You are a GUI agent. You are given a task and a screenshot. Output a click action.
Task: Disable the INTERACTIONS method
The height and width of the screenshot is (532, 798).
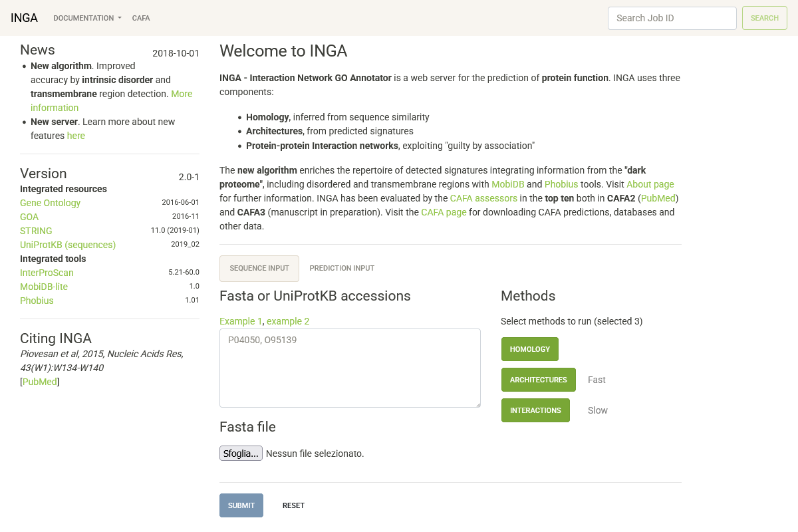(x=535, y=410)
